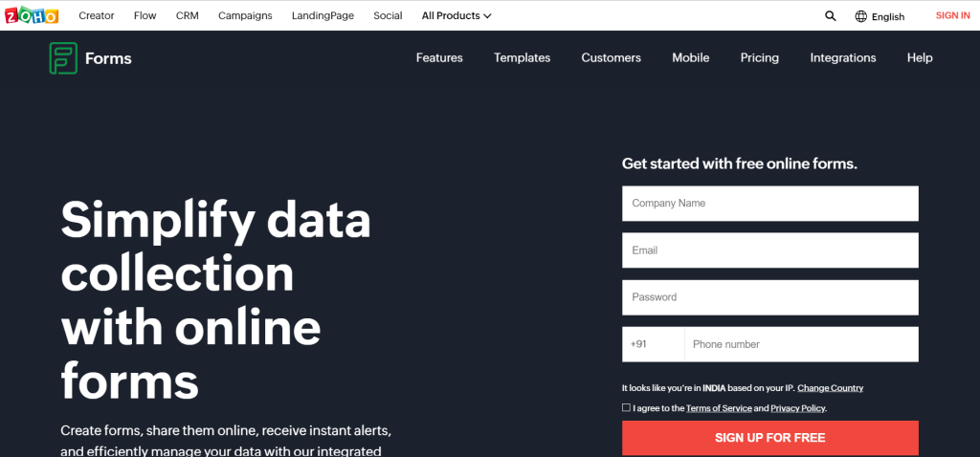Focus the Company Name field

click(x=770, y=203)
